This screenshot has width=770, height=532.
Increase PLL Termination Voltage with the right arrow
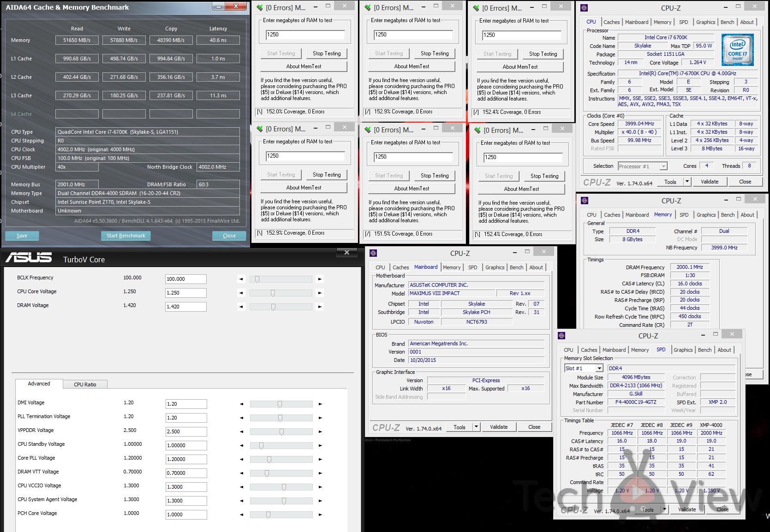pos(320,418)
